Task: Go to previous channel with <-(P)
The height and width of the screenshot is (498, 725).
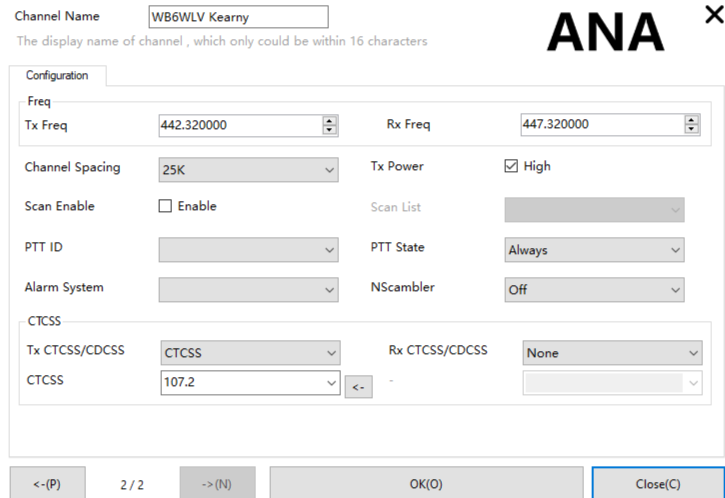Action: click(x=47, y=484)
